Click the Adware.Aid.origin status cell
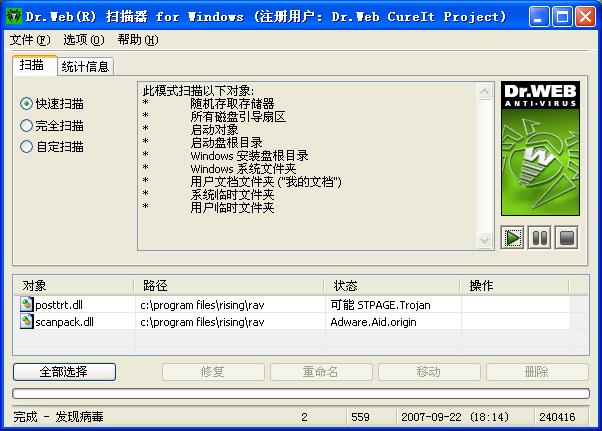The width and height of the screenshot is (602, 431). (x=394, y=322)
